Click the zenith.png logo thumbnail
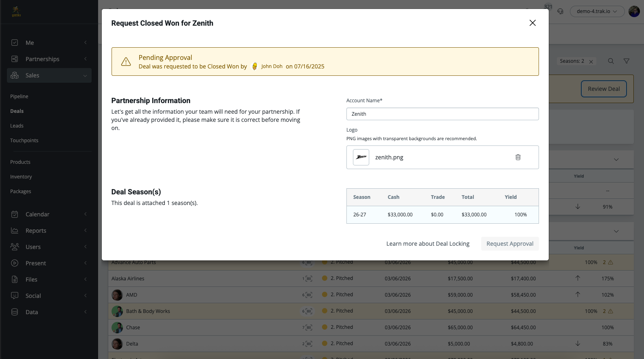The height and width of the screenshot is (359, 644). pyautogui.click(x=361, y=157)
